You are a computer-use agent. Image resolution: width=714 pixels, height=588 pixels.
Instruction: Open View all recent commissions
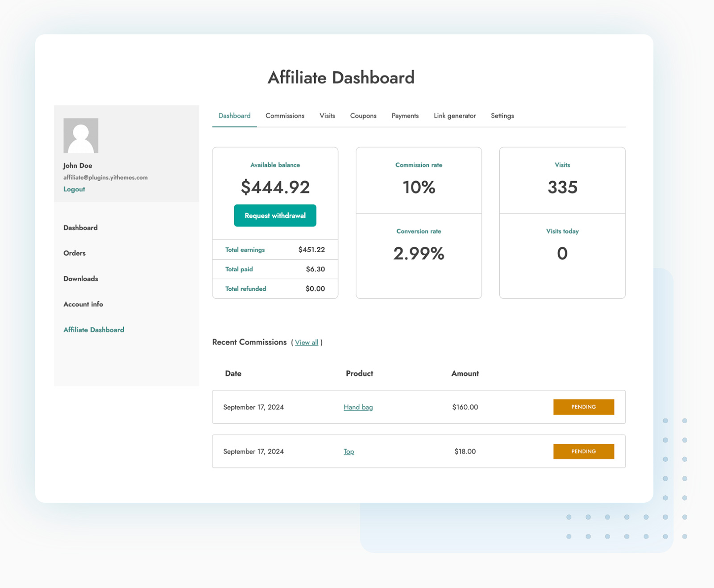(x=306, y=342)
